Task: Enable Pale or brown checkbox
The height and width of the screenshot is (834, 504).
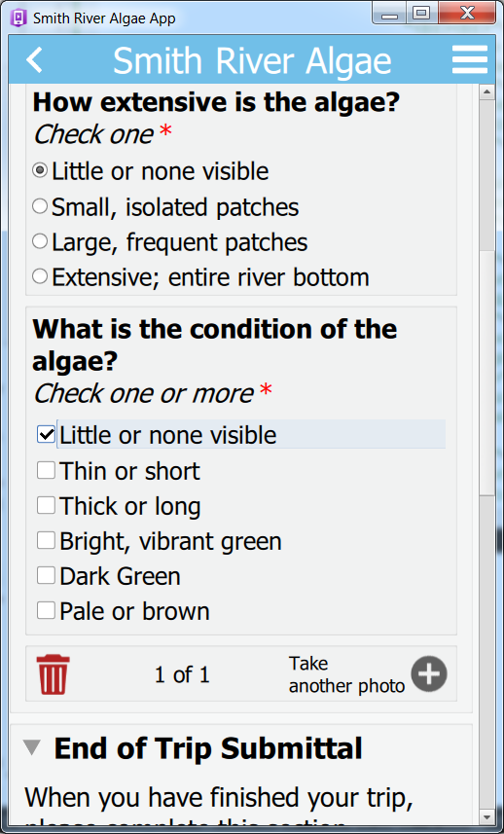Action: tap(47, 610)
